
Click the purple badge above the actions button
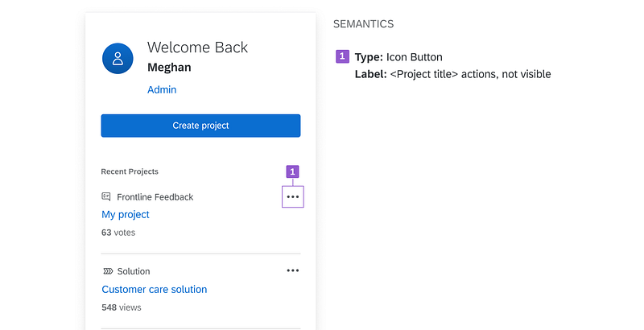293,171
